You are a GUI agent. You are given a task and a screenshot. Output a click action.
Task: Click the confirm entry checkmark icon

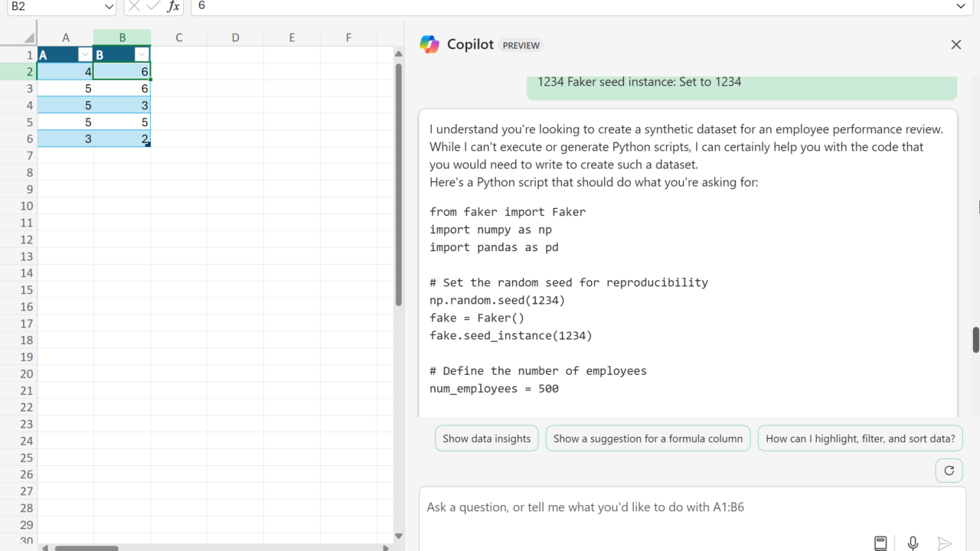pos(154,6)
